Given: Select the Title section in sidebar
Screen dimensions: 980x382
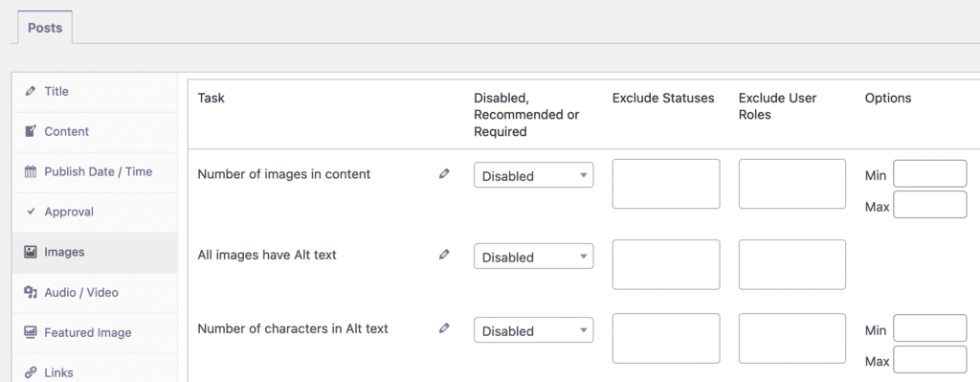Looking at the screenshot, I should tap(95, 92).
